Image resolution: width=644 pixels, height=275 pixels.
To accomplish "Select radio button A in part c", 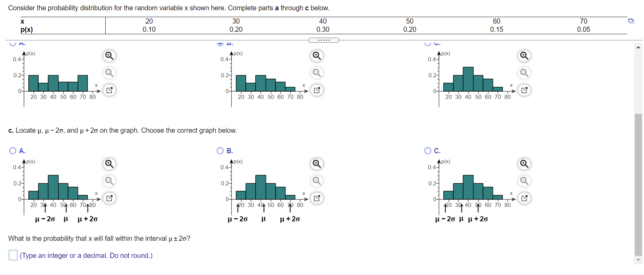I will [x=12, y=150].
